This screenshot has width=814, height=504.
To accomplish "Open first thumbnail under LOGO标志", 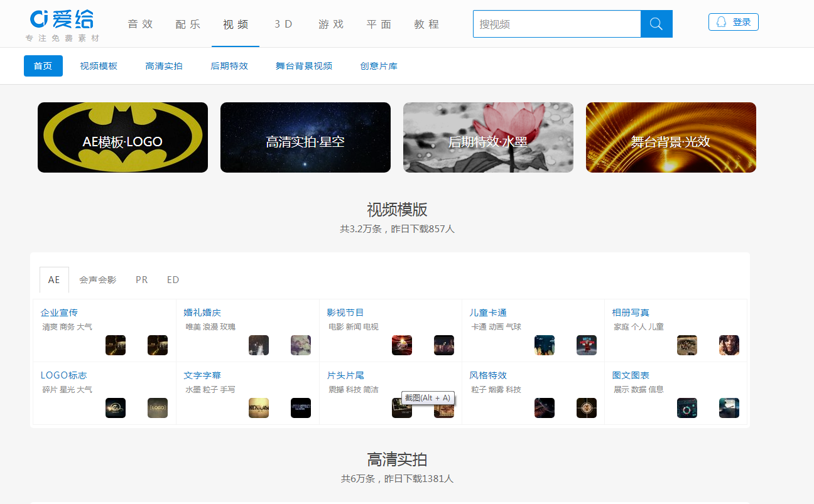I will pyautogui.click(x=116, y=408).
